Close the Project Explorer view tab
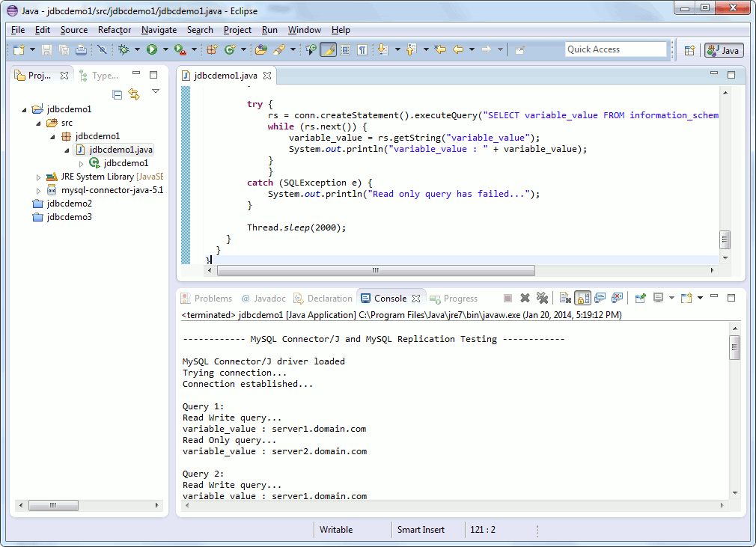 coord(64,76)
